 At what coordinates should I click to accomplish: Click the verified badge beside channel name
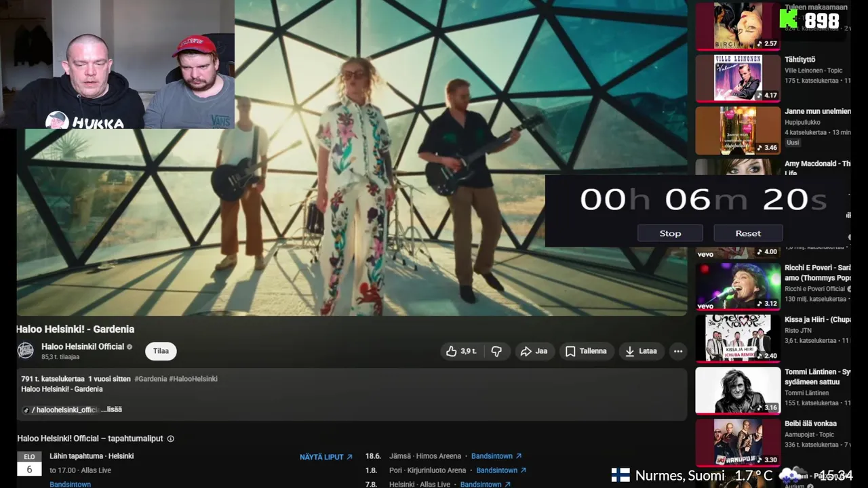pos(130,347)
